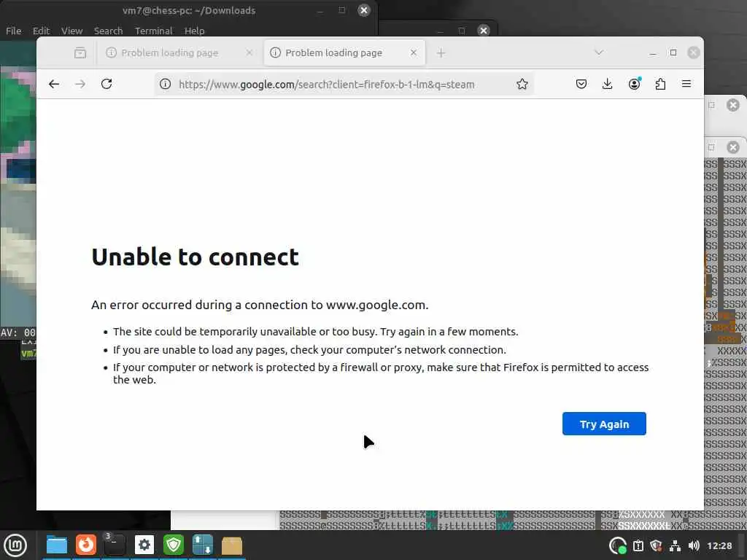
Task: Open the package box taskbar application
Action: [232, 545]
